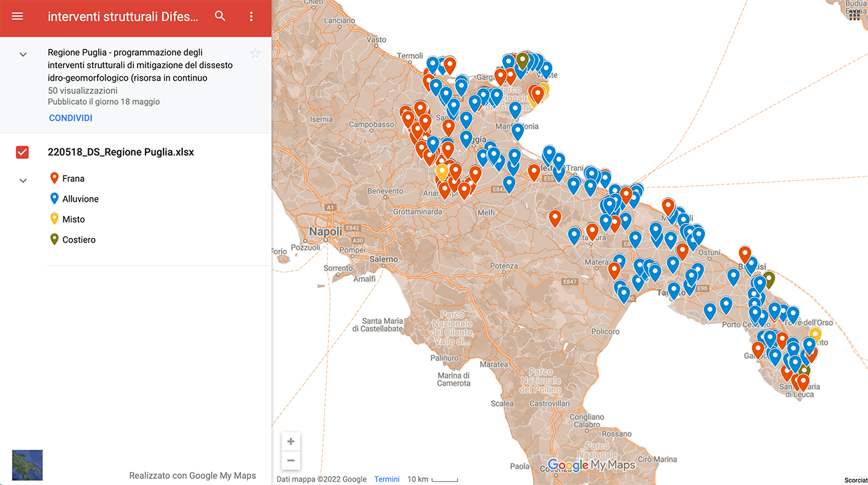
Task: Open the hamburger menu in red header
Action: coord(17,17)
